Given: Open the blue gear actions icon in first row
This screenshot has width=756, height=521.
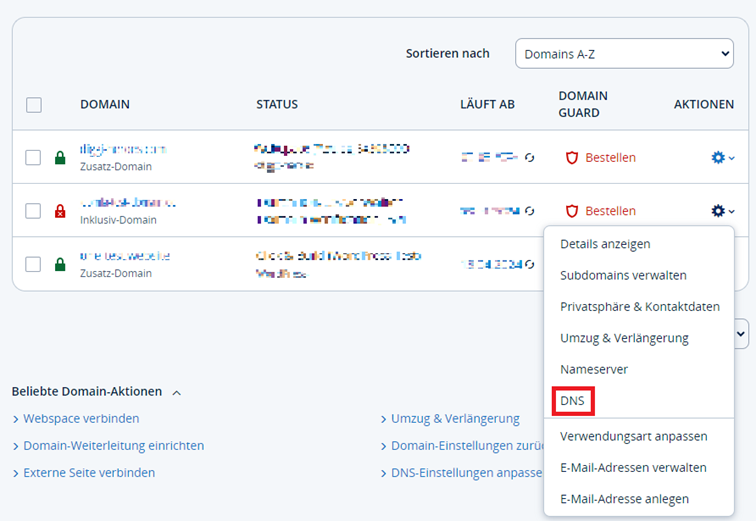Looking at the screenshot, I should 718,158.
